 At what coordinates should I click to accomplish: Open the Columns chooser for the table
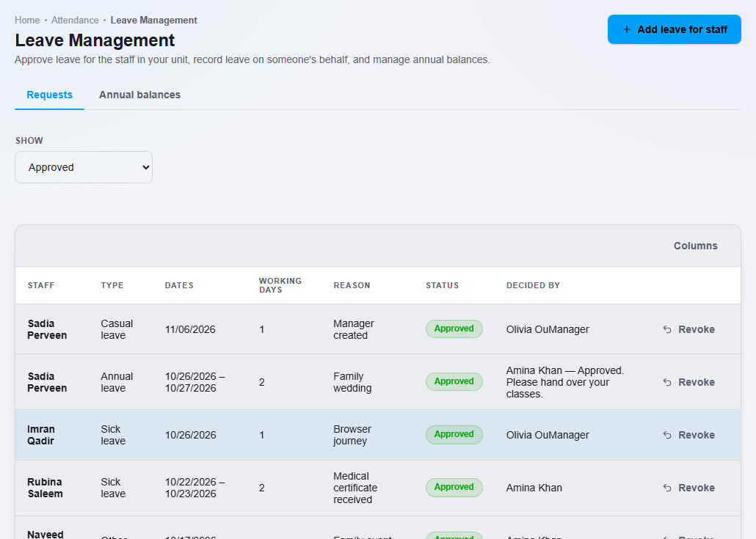click(x=695, y=246)
